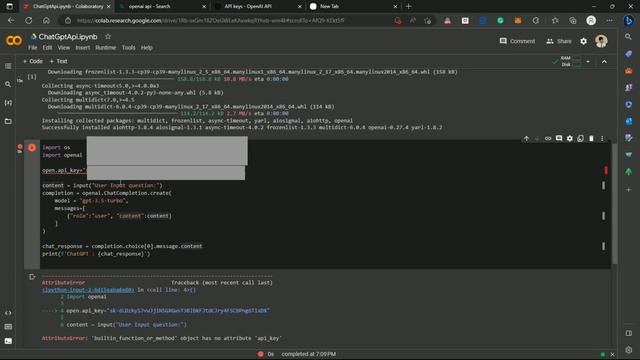The image size is (640, 360).
Task: Open the terminal sidebar icon
Action: [8, 341]
